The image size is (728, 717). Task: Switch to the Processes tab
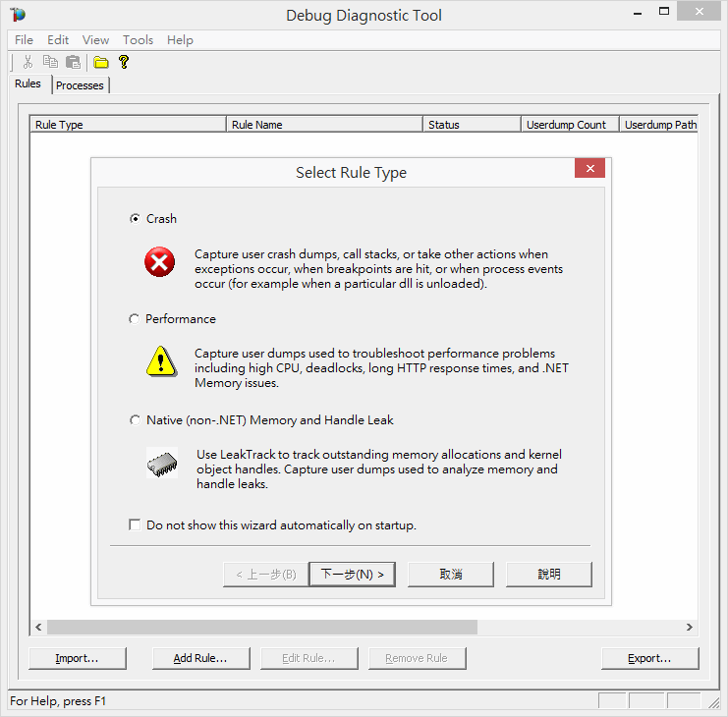80,85
